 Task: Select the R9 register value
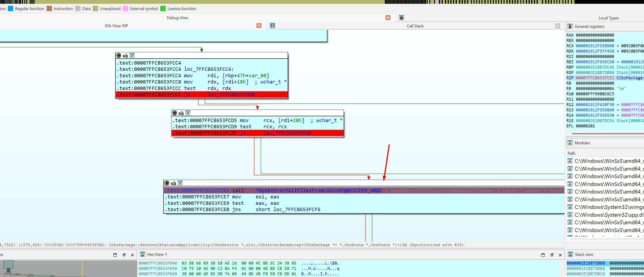coord(595,89)
